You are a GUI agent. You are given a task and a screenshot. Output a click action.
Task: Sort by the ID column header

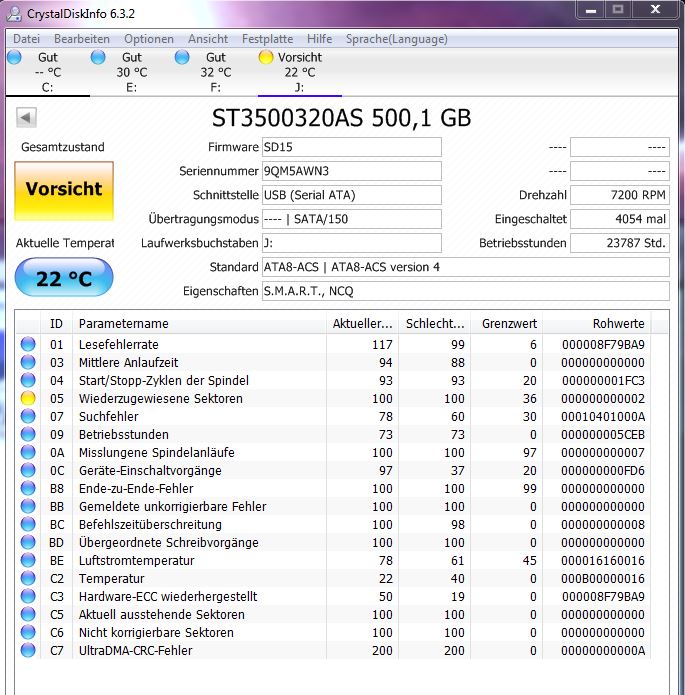point(56,324)
